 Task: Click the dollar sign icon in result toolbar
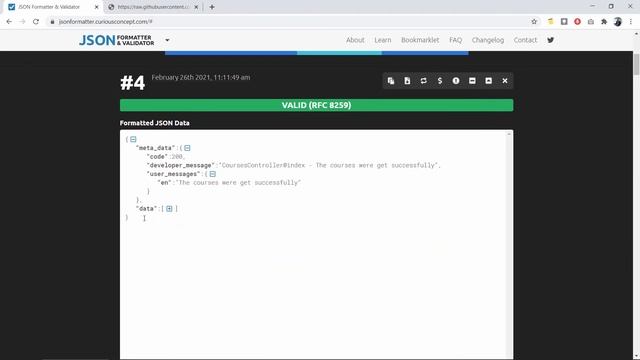coord(440,81)
